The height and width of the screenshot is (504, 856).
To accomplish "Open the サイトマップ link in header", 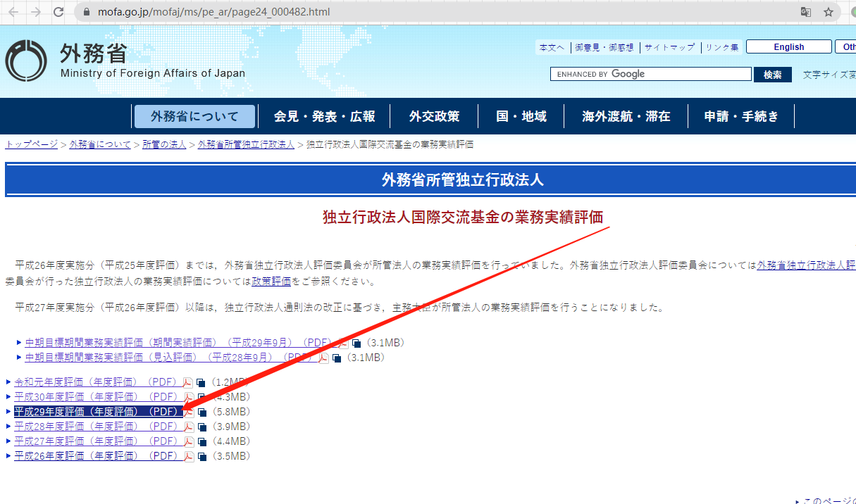I will coord(669,47).
